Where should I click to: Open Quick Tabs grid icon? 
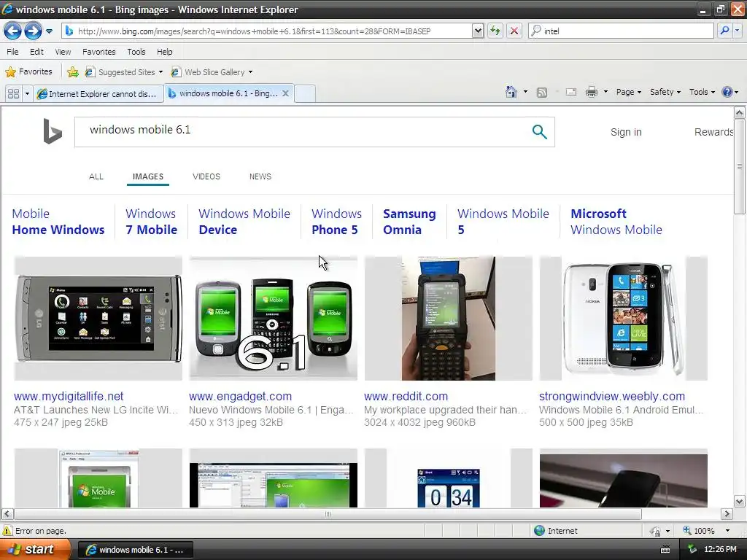(x=14, y=94)
